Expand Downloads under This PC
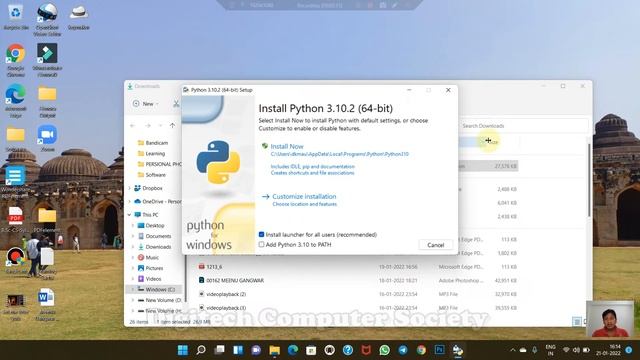 [x=133, y=247]
